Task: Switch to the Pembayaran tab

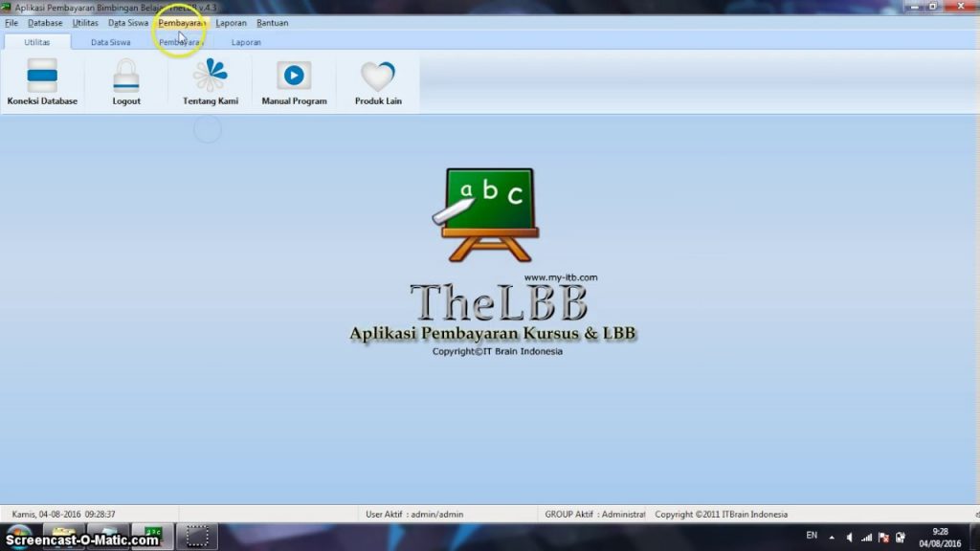Action: 182,42
